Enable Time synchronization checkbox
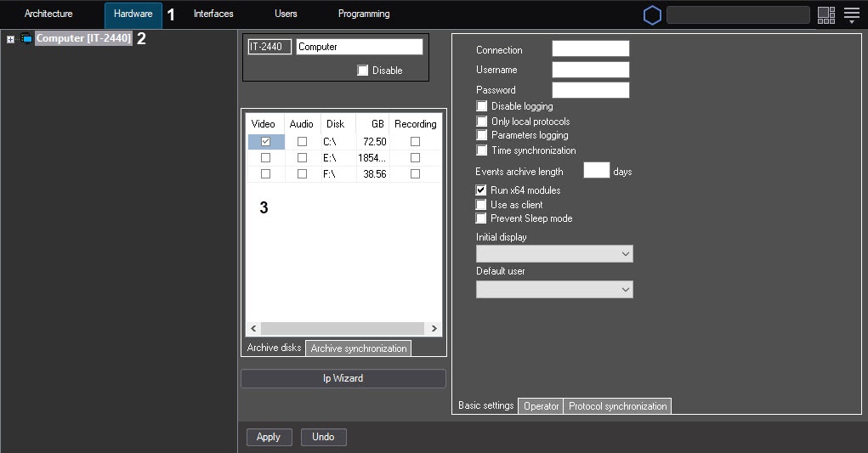Image resolution: width=868 pixels, height=453 pixels. click(x=482, y=150)
